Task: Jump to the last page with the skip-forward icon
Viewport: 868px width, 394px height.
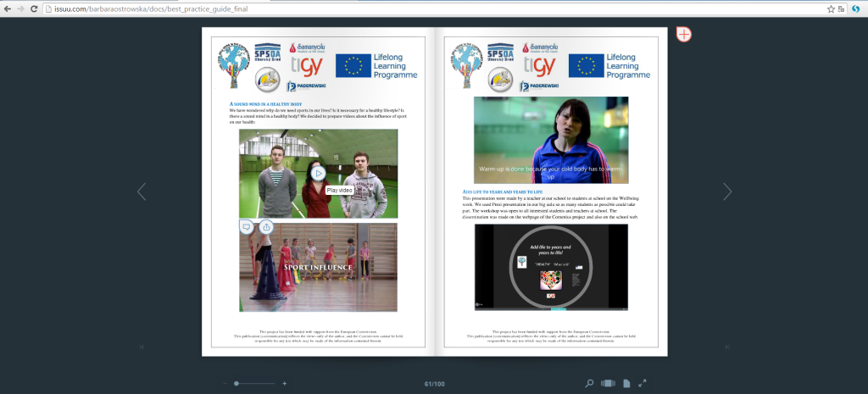Action: coord(726,347)
